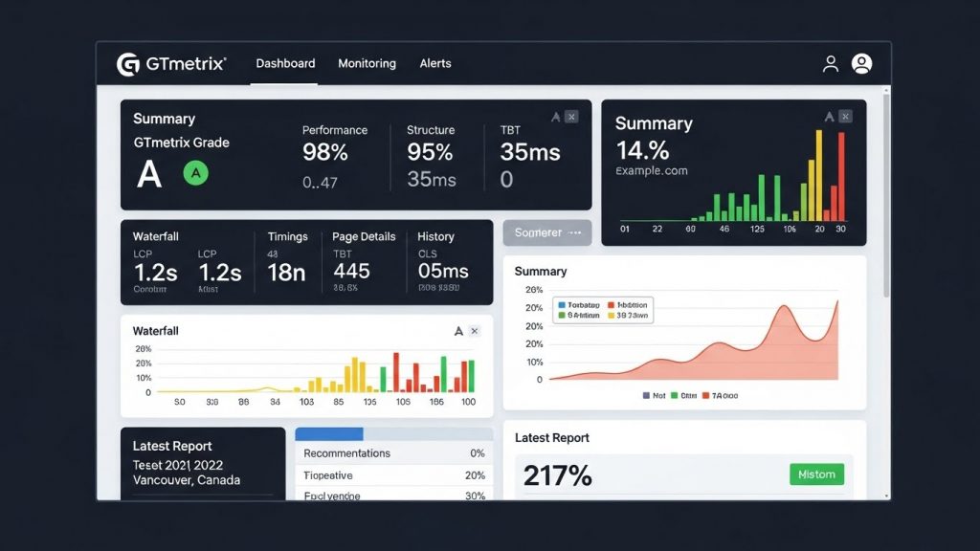This screenshot has width=980, height=551.
Task: Click the Vancouver, Canada text
Action: pos(187,480)
